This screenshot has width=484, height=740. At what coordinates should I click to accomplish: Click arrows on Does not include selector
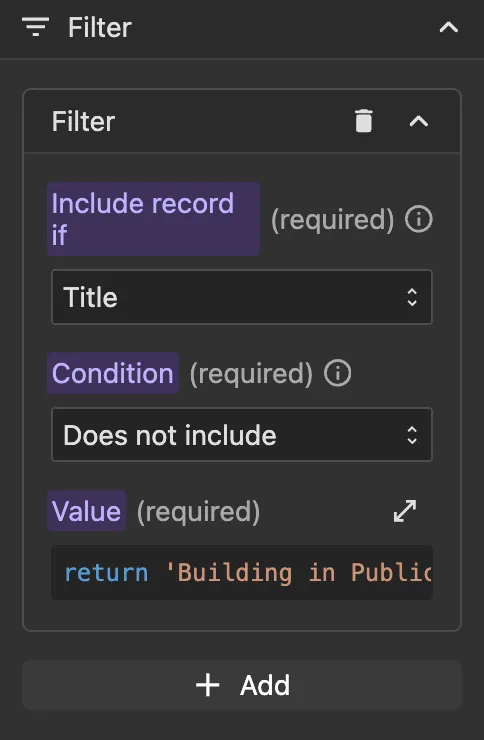(412, 435)
